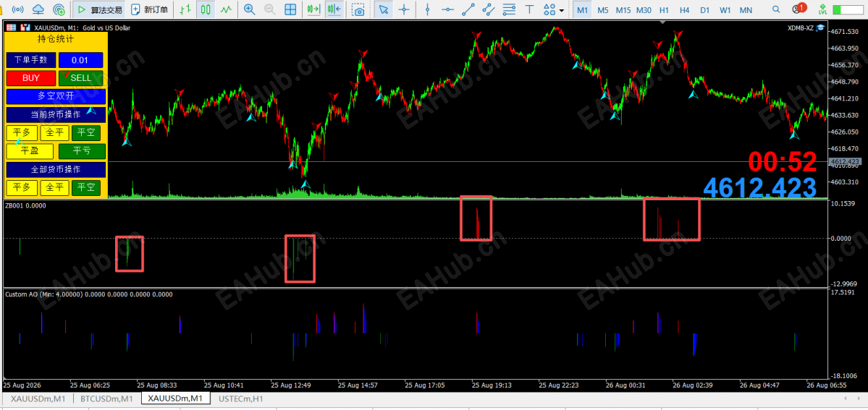Image resolution: width=868 pixels, height=410 pixels.
Task: Switch to M15 timeframe
Action: (623, 9)
